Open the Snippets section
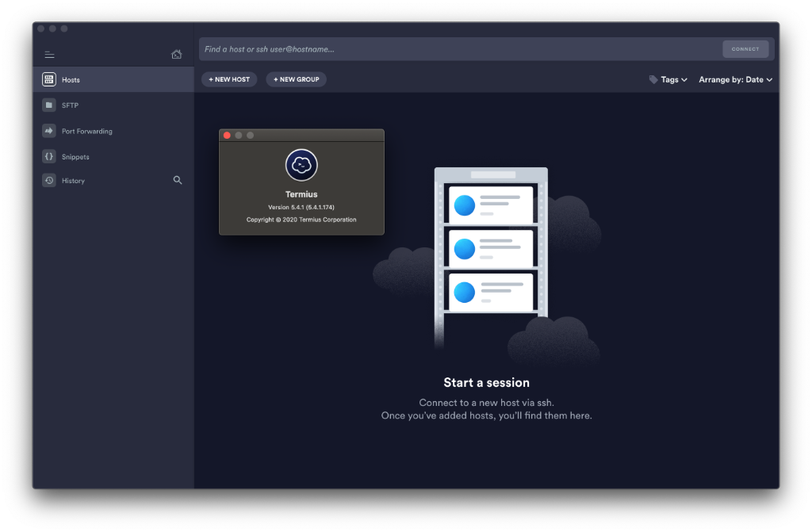812x532 pixels. click(113, 156)
